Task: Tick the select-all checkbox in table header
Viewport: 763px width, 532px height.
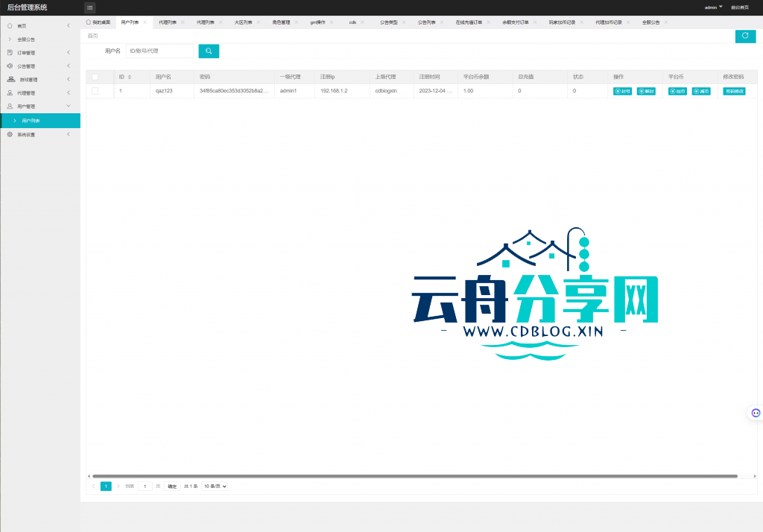Action: 95,77
